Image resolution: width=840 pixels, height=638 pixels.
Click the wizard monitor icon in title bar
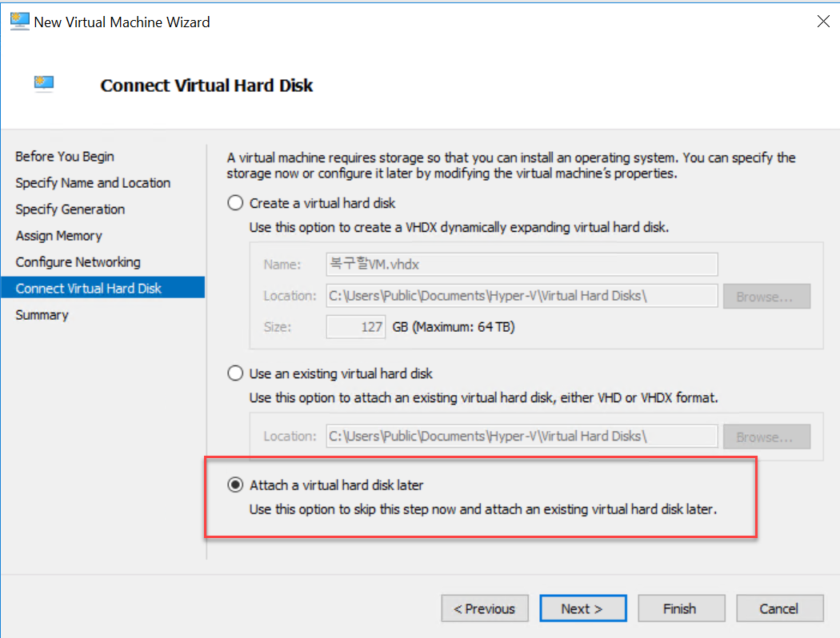pos(19,22)
